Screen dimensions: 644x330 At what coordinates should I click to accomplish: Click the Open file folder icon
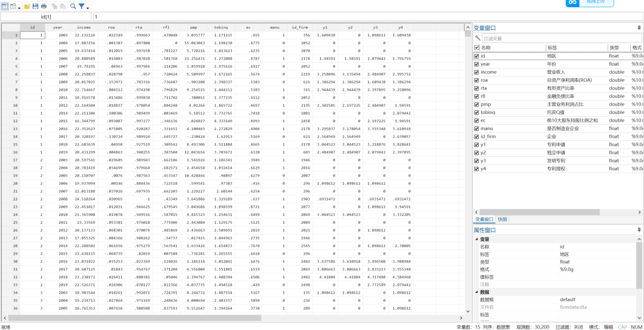(x=27, y=6)
